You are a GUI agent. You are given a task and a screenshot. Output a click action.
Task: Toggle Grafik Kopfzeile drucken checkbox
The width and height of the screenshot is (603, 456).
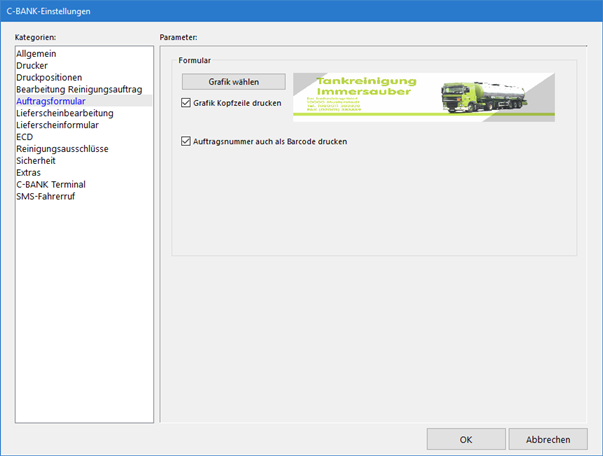tap(186, 103)
